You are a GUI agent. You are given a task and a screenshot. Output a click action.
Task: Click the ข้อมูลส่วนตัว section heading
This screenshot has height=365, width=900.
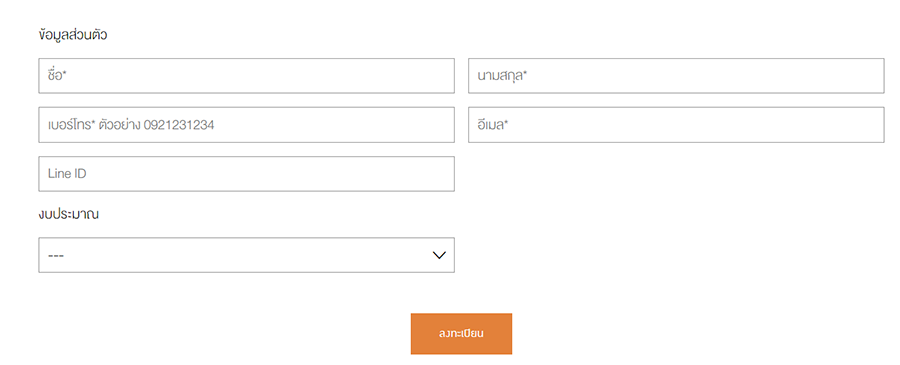pos(73,34)
